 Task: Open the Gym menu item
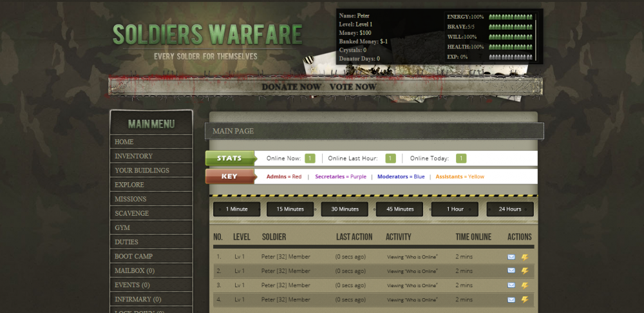tap(122, 227)
